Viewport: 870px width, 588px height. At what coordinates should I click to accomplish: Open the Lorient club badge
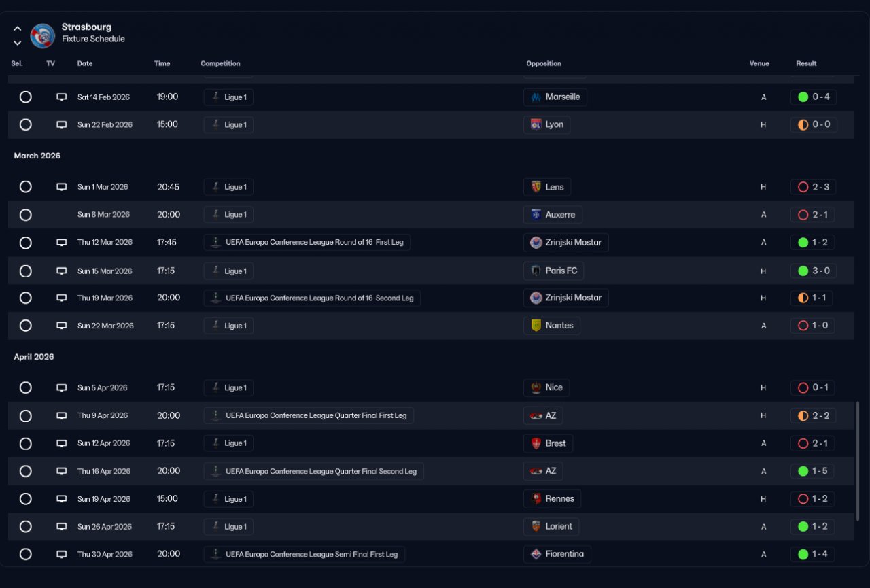[536, 526]
